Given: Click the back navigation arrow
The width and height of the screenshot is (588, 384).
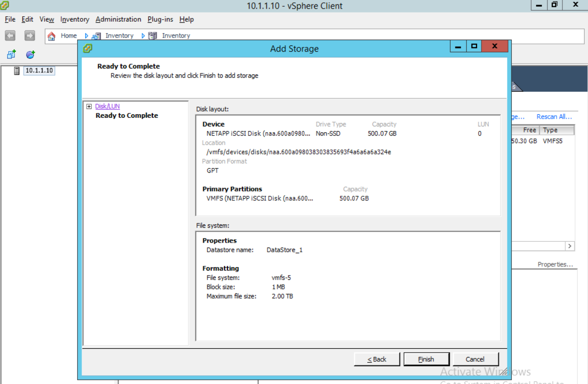Looking at the screenshot, I should tap(10, 35).
